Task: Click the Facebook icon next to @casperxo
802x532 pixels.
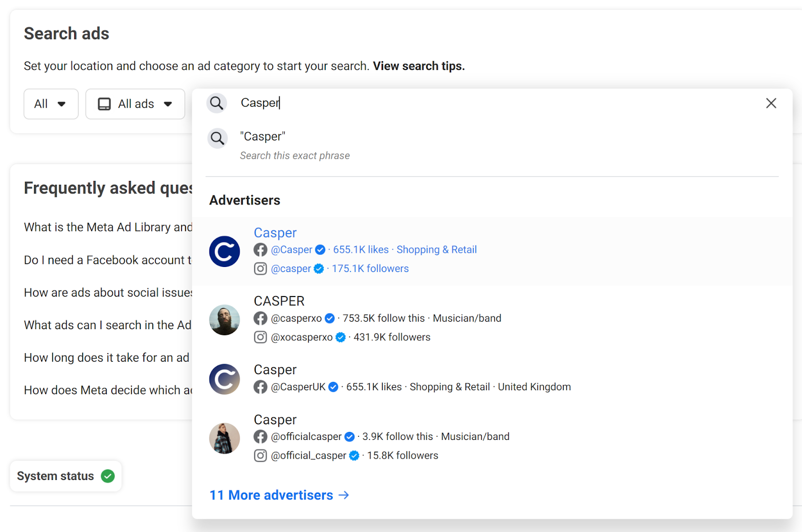Action: [x=260, y=318]
